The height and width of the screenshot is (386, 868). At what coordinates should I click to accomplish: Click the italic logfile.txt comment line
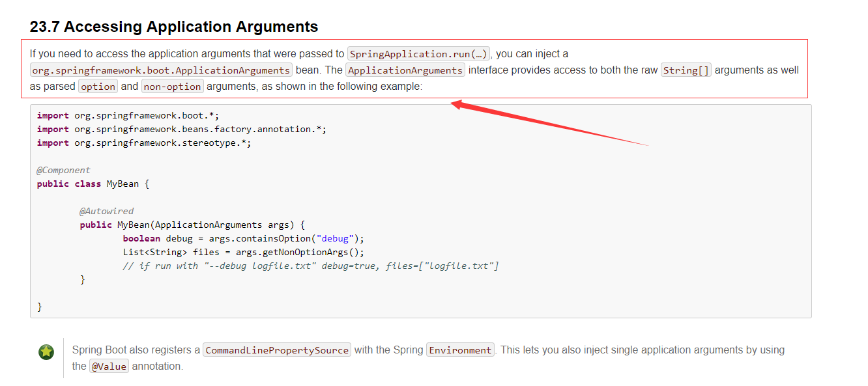point(311,266)
